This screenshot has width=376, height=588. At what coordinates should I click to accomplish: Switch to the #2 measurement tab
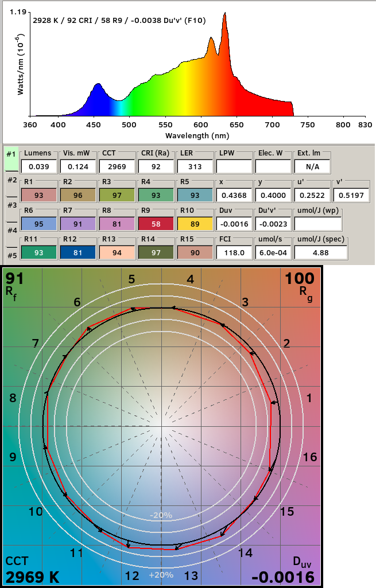12,184
